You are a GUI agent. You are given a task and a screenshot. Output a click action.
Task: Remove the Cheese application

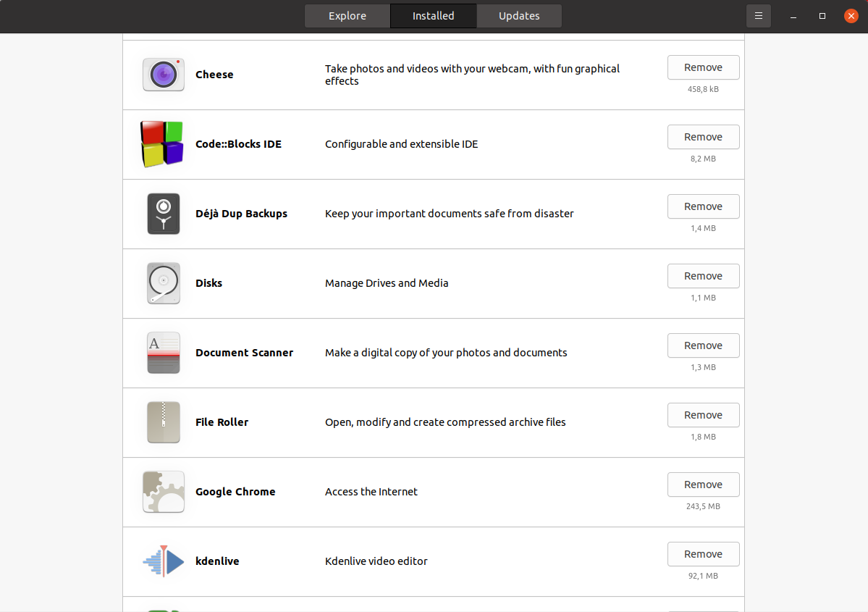tap(703, 67)
